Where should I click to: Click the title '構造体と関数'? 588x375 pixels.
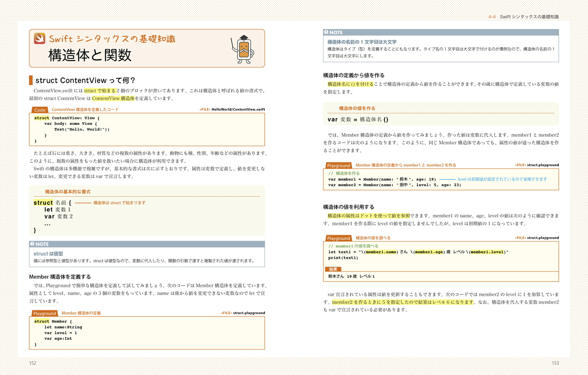(x=90, y=55)
